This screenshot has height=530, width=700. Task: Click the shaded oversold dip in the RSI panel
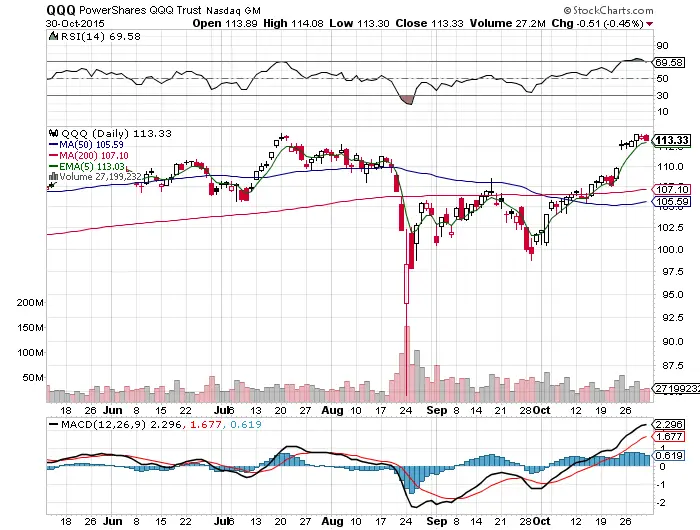tap(407, 100)
